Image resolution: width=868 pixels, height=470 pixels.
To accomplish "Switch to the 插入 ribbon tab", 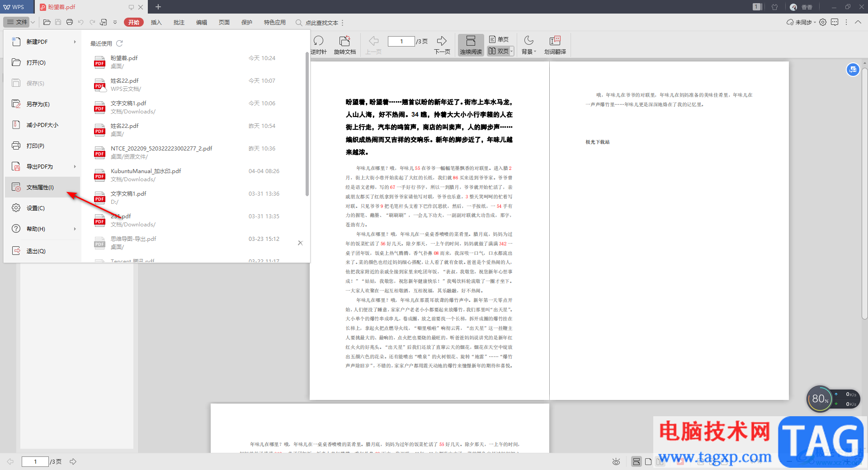I will [156, 22].
